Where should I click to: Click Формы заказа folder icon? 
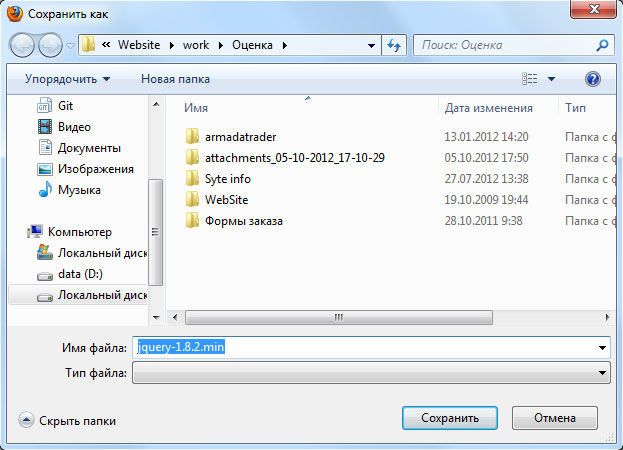[192, 220]
